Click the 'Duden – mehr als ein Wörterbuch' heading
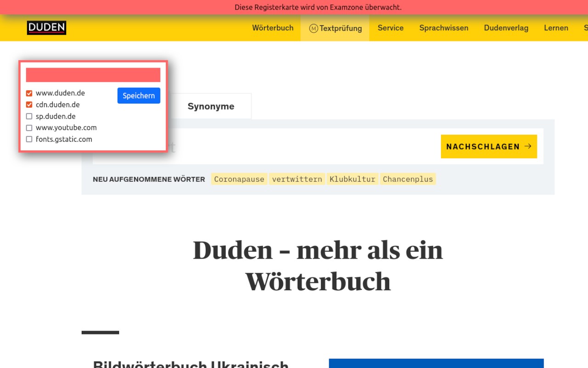Image resolution: width=588 pixels, height=368 pixels. [318, 265]
